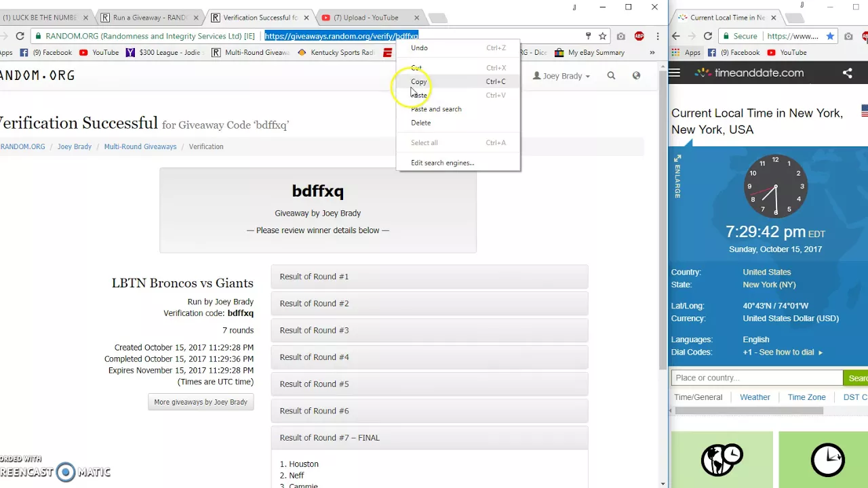Click More giveaways by Joey Brady button
The width and height of the screenshot is (868, 488).
(x=201, y=402)
